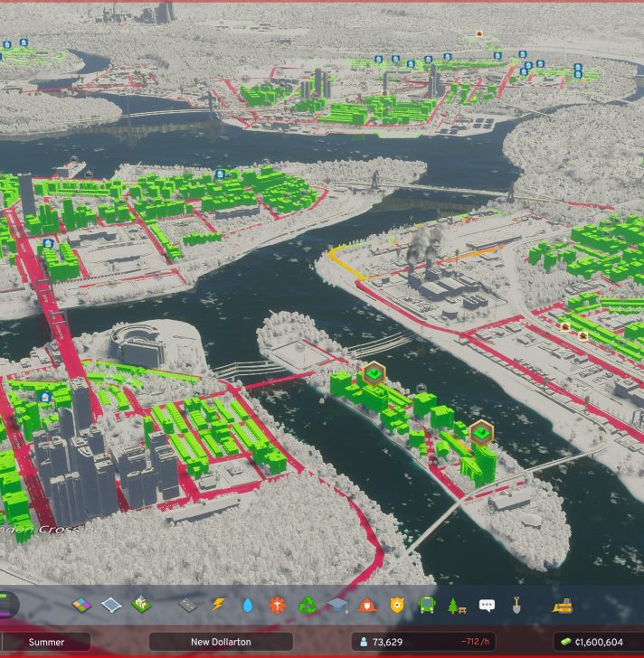Select the Landscaping shovel tool
Viewport: 644px width, 658px height.
[x=516, y=605]
